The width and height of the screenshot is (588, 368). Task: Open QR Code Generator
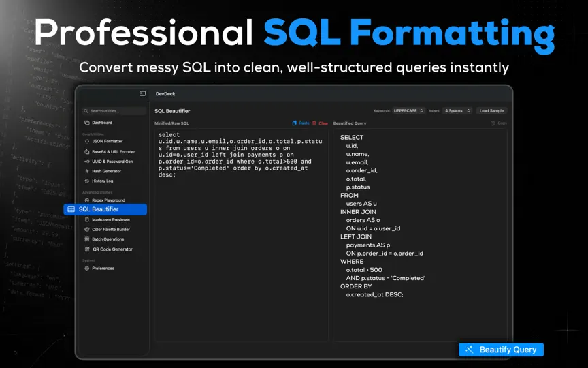coord(112,249)
